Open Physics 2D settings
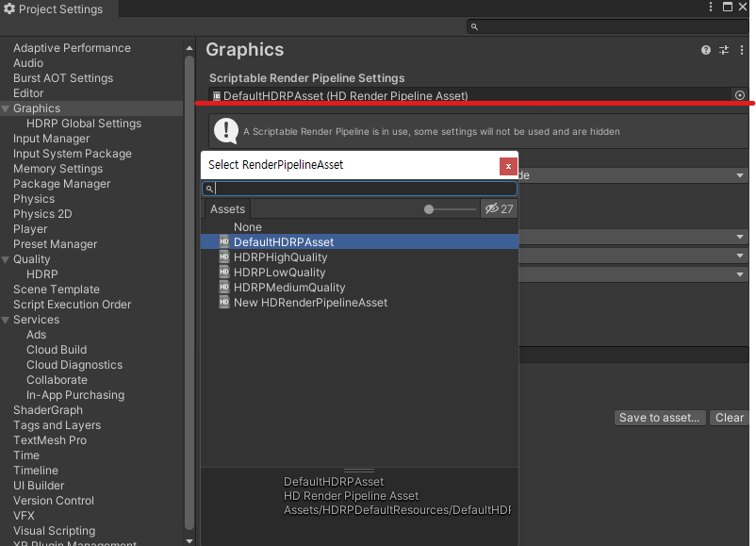The width and height of the screenshot is (756, 546). [42, 214]
